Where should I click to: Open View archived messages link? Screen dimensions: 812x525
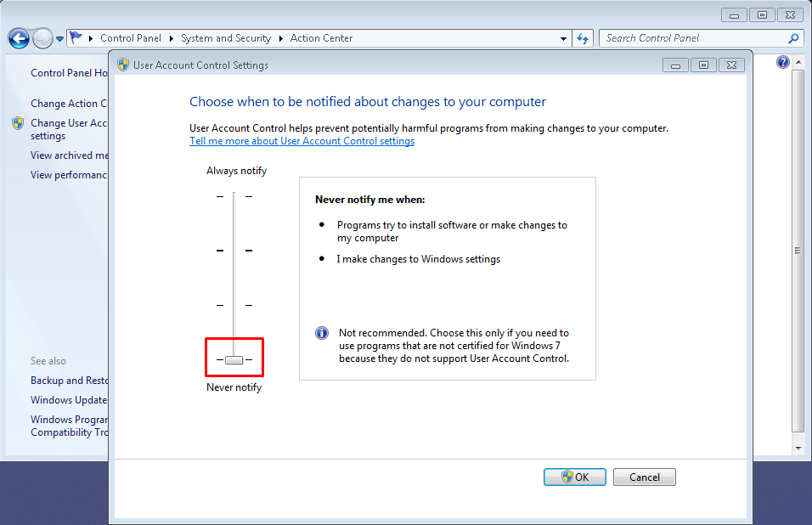click(70, 155)
